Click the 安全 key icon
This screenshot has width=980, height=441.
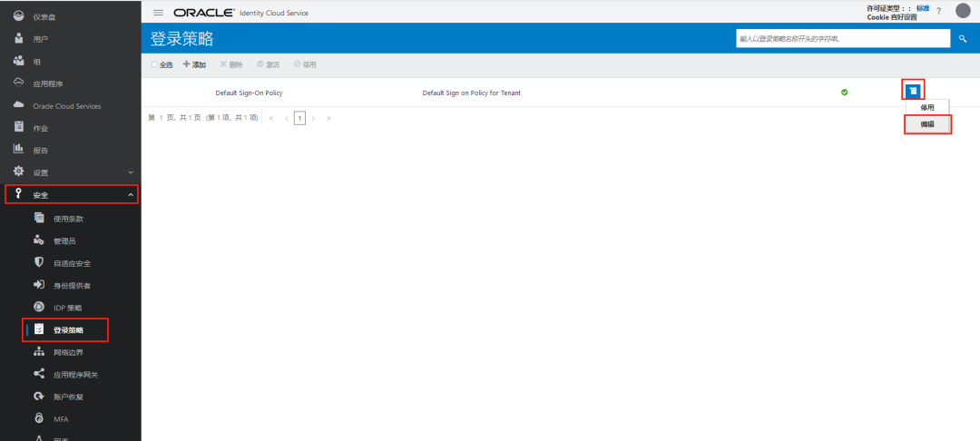click(19, 194)
